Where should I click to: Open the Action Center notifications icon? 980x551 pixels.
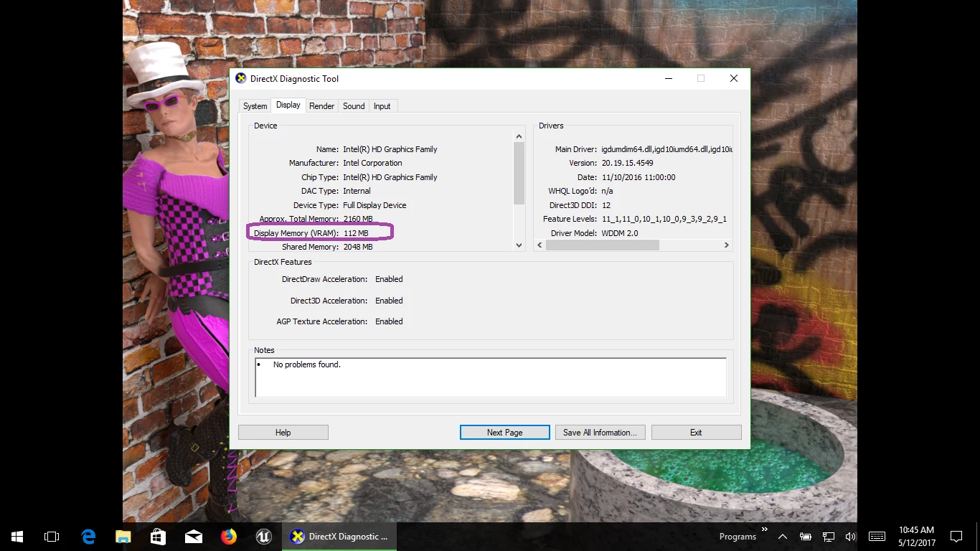click(x=956, y=537)
